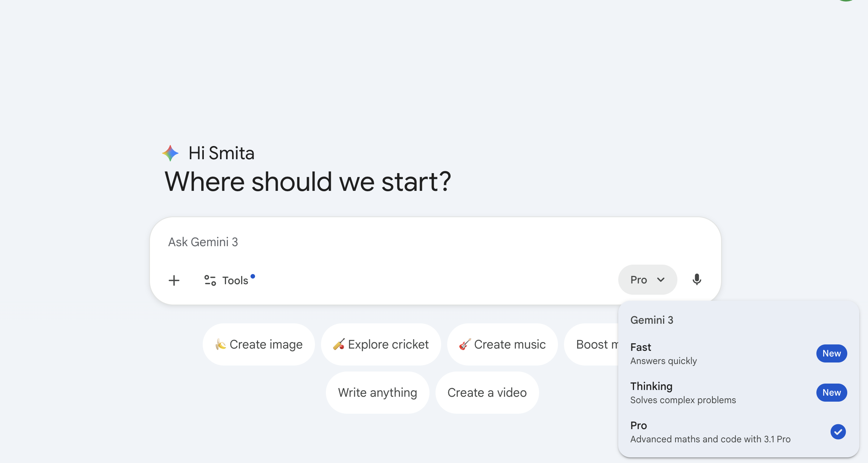868x463 pixels.
Task: Click the Create image suggestion chip
Action: coord(259,344)
